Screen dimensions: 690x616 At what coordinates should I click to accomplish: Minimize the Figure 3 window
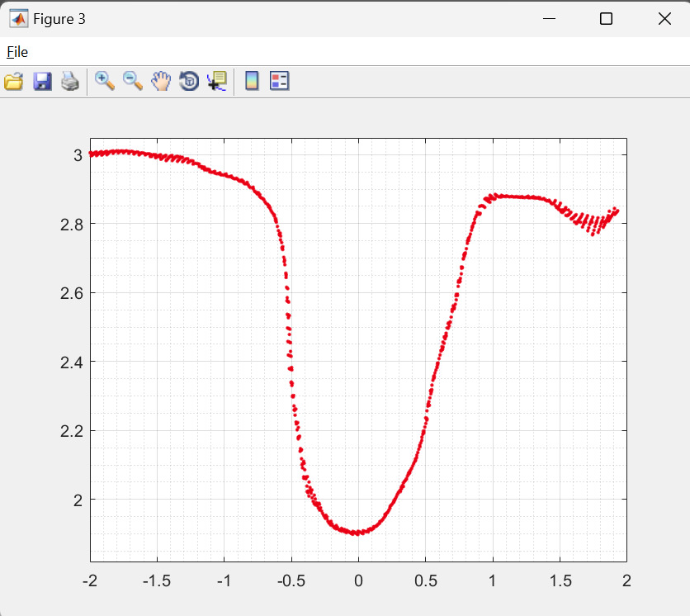pos(549,18)
